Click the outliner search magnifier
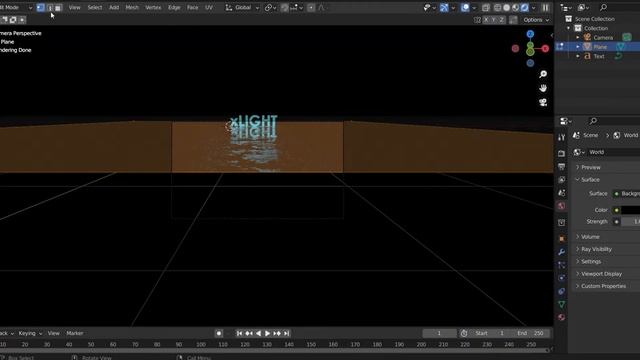 click(603, 7)
